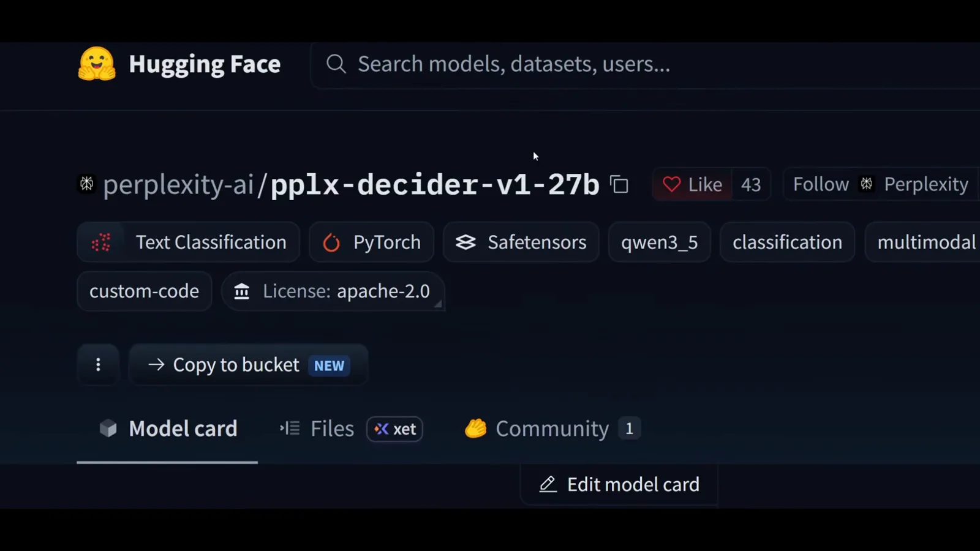980x551 pixels.
Task: Switch to the Model card tab
Action: [168, 429]
